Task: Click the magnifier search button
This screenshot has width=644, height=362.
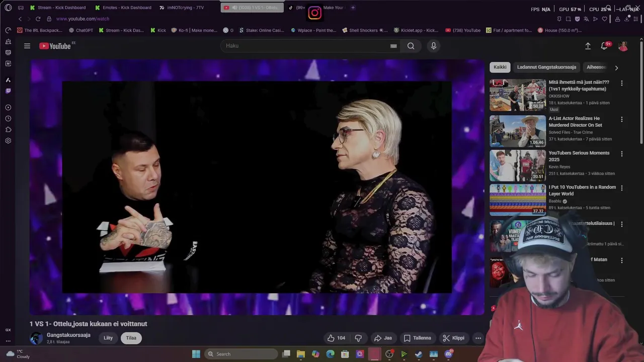Action: coord(411,46)
